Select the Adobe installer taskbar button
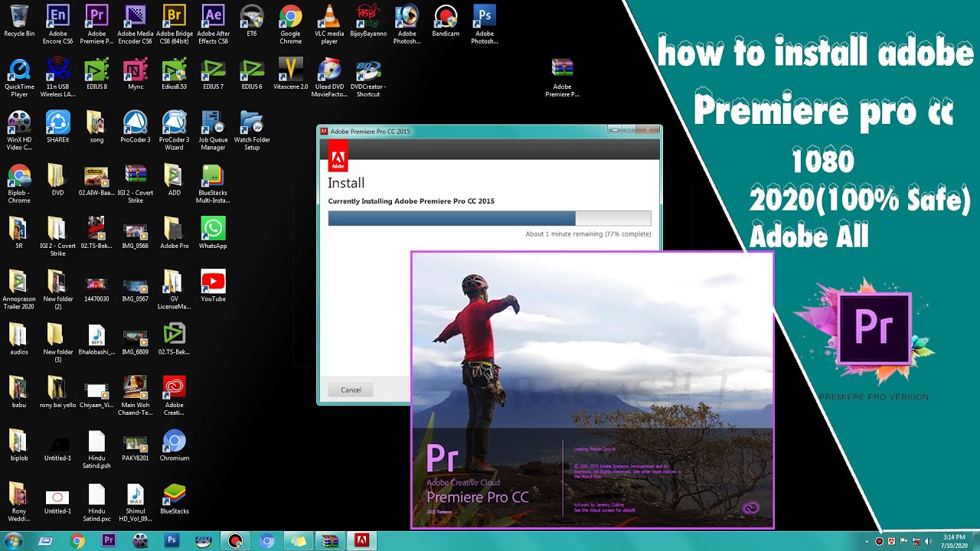 point(361,541)
